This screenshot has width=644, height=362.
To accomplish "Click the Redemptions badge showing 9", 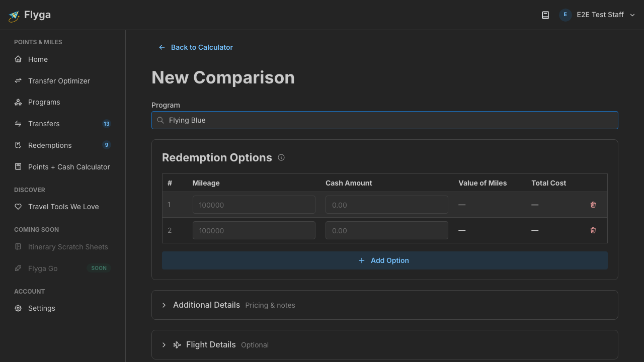I will tap(106, 145).
